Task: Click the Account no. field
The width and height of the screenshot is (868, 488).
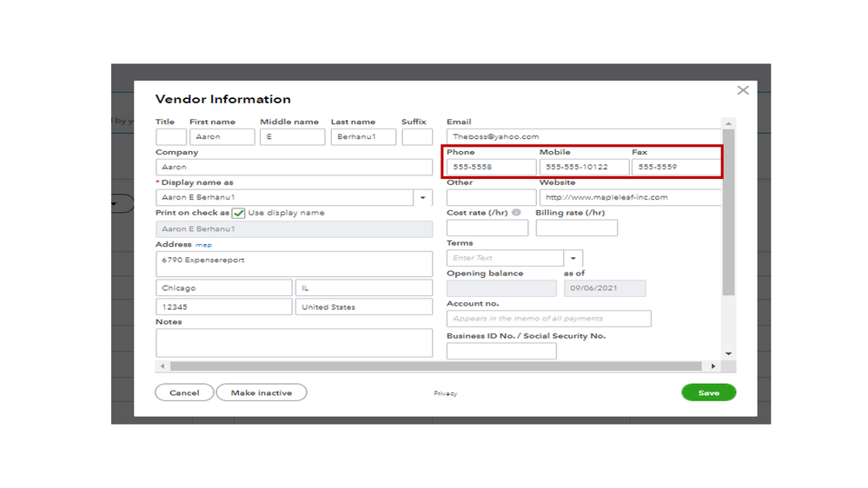Action: pyautogui.click(x=548, y=319)
